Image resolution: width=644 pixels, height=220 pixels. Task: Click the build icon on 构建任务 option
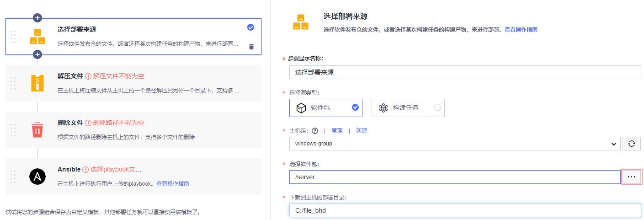383,108
